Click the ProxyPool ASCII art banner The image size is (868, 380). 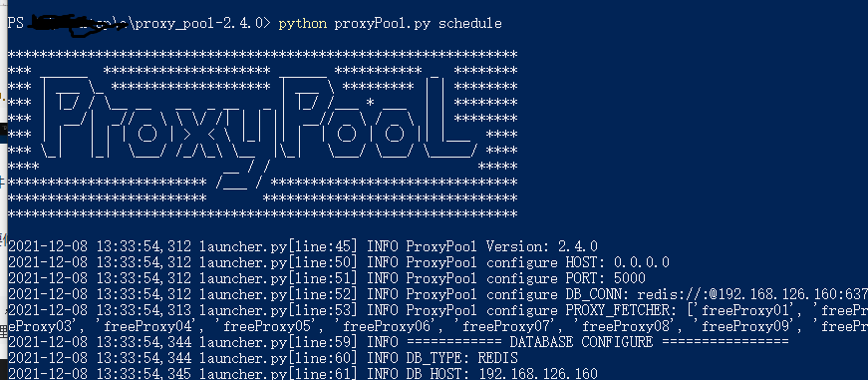[x=263, y=135]
